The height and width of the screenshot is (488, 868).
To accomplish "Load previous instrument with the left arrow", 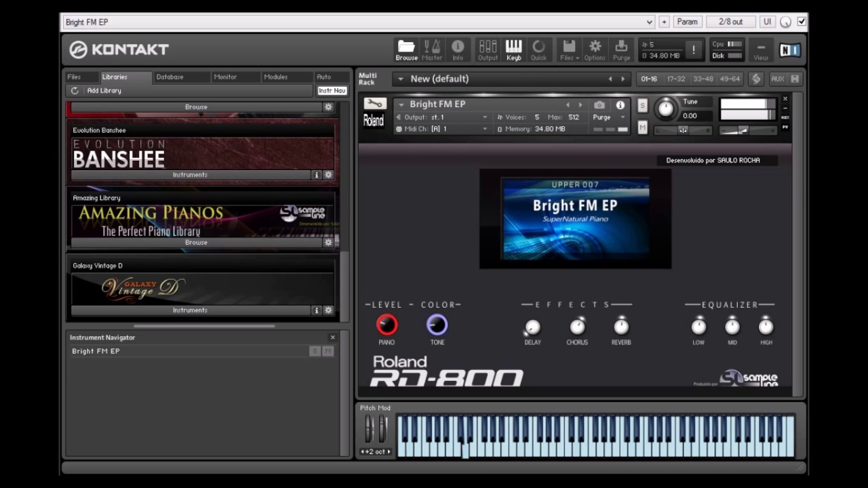I will click(x=568, y=105).
